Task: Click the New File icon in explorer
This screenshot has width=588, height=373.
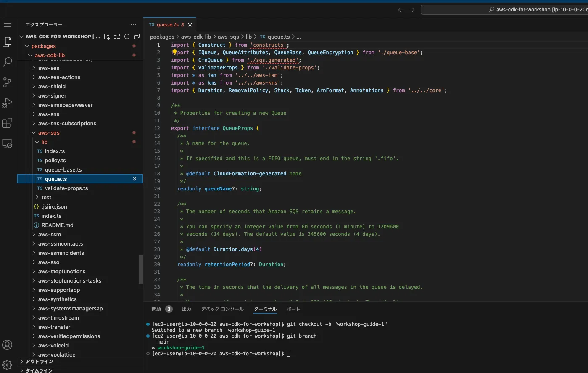Action: [x=107, y=37]
